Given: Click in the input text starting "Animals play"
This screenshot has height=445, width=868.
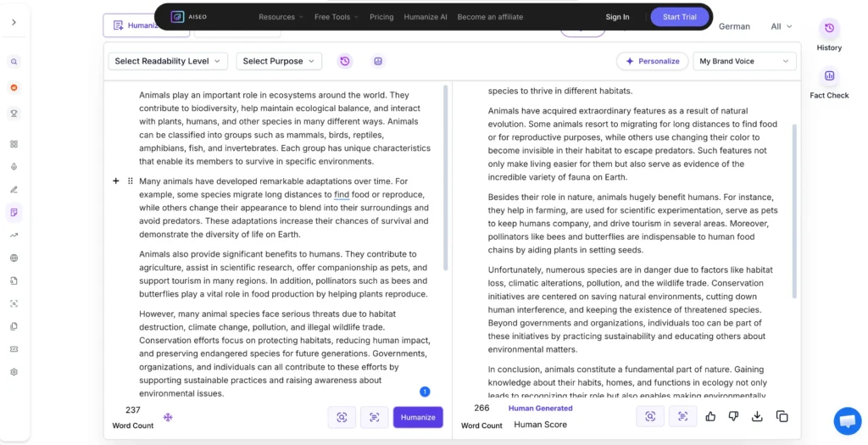Looking at the screenshot, I should 285,128.
